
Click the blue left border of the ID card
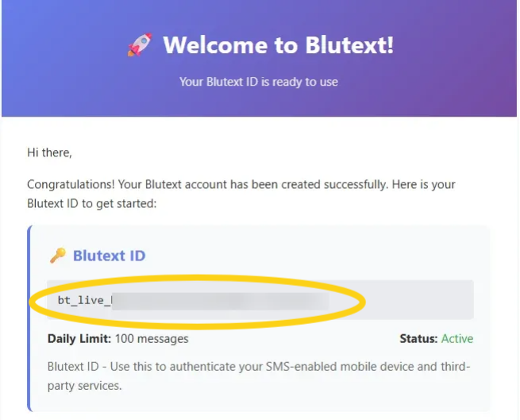pyautogui.click(x=29, y=318)
